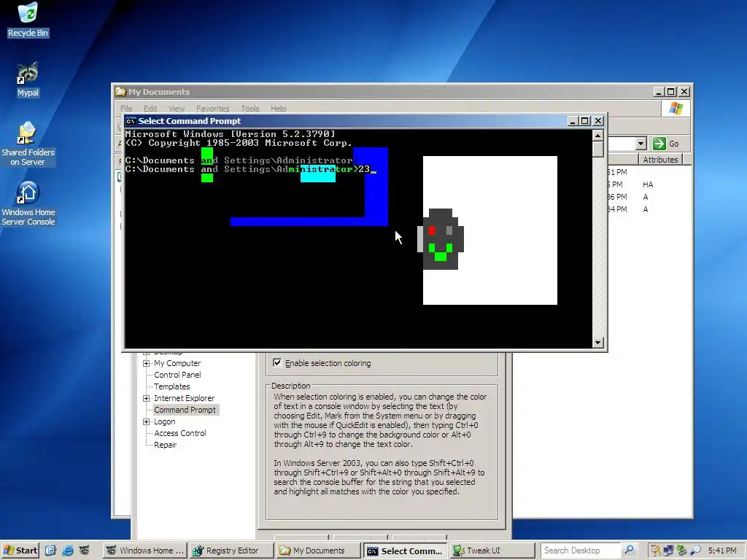
Task: Click Command Prompt scrollbar up arrow
Action: (x=598, y=135)
